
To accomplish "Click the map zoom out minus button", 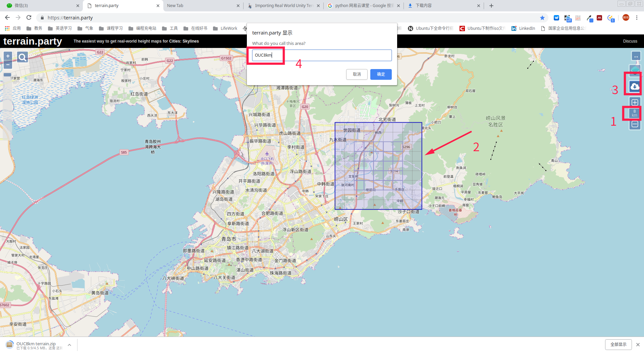I will pos(8,65).
